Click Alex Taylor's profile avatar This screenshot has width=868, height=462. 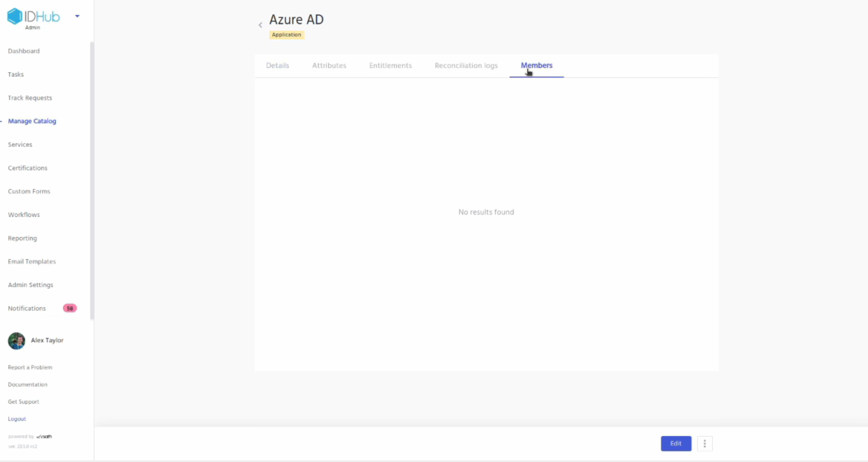(x=16, y=341)
